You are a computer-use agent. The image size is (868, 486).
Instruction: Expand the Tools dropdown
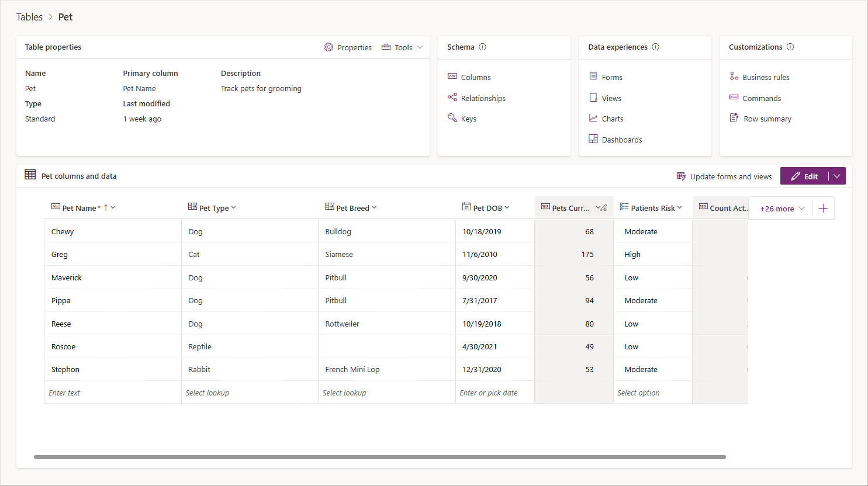pyautogui.click(x=420, y=47)
